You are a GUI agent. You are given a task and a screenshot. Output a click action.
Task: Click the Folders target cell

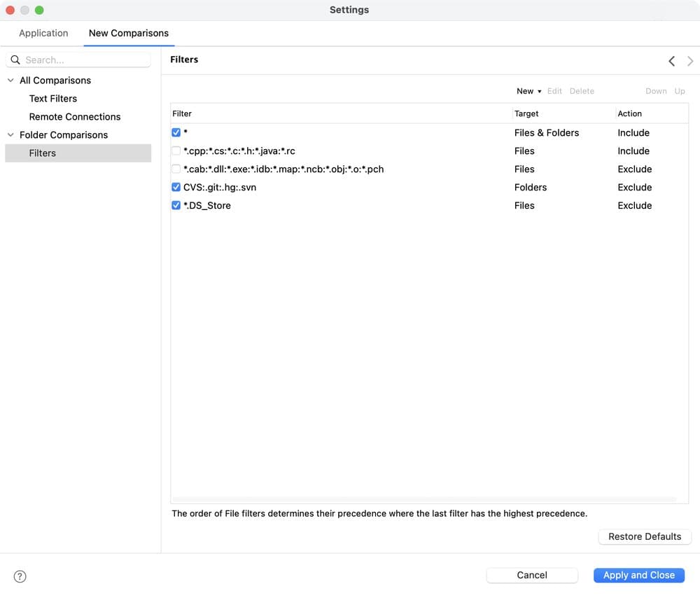(x=531, y=188)
